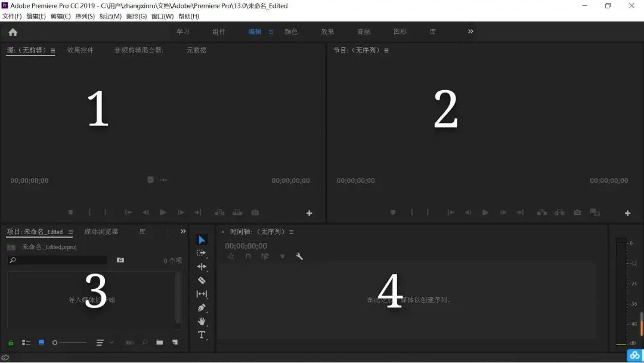Screen dimensions: 644x363
Task: Toggle project read-only green lock
Action: pos(11,343)
